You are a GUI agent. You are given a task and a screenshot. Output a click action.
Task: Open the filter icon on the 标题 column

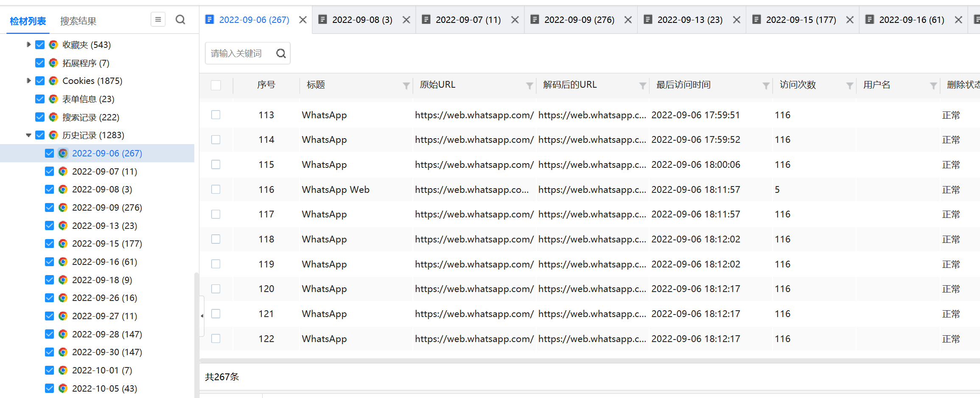(406, 86)
